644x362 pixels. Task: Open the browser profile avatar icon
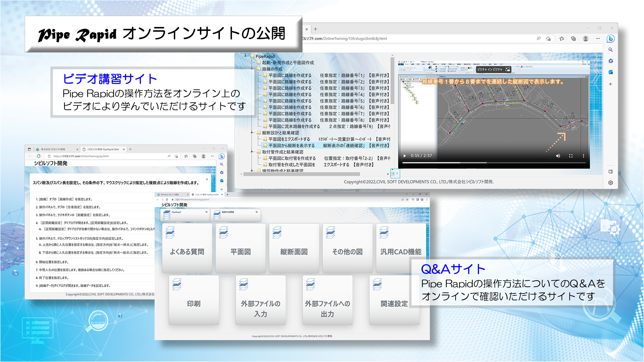586,39
